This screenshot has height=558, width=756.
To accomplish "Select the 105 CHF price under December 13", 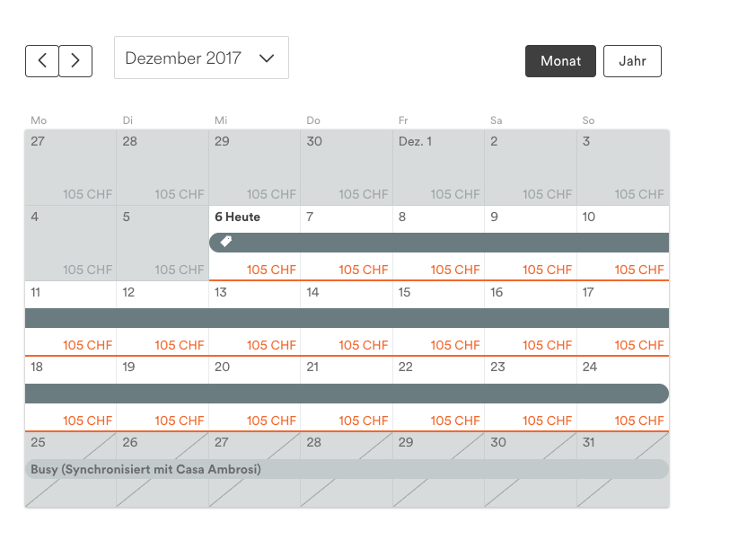I will (x=270, y=344).
